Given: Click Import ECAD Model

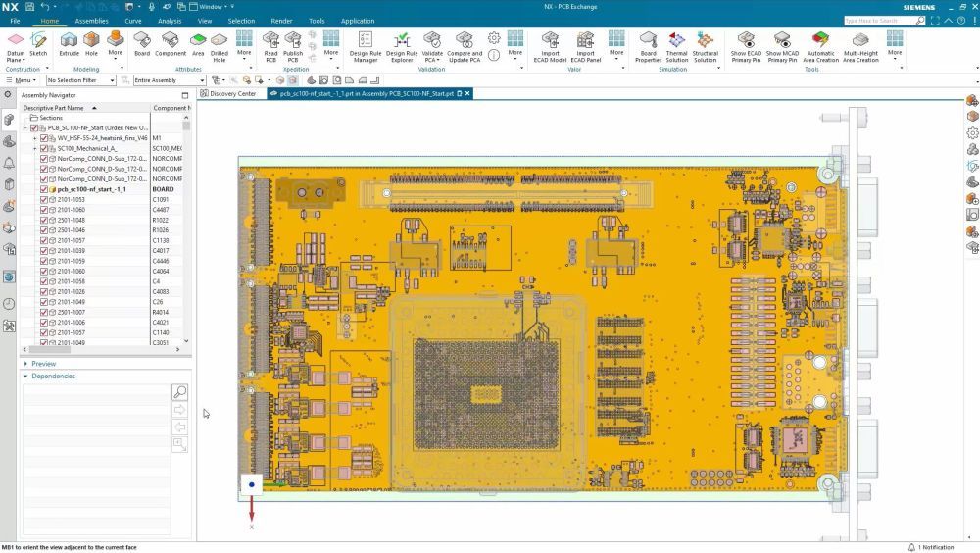Looking at the screenshot, I should [550, 47].
